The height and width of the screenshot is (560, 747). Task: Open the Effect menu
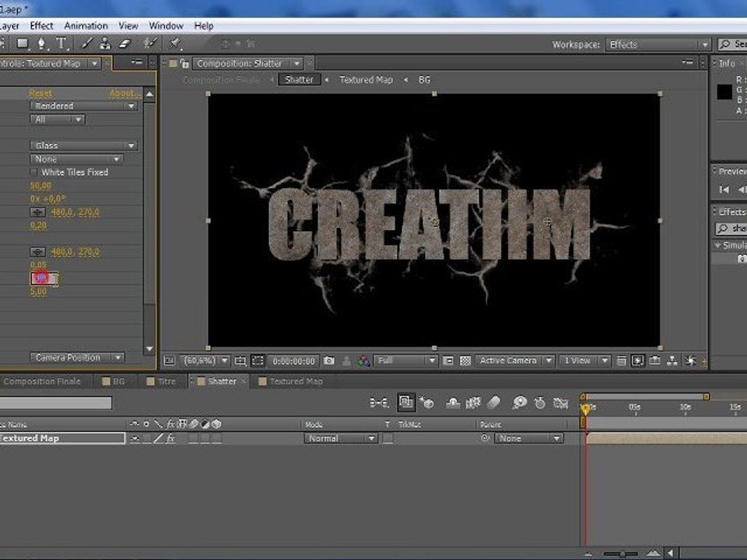click(x=41, y=26)
